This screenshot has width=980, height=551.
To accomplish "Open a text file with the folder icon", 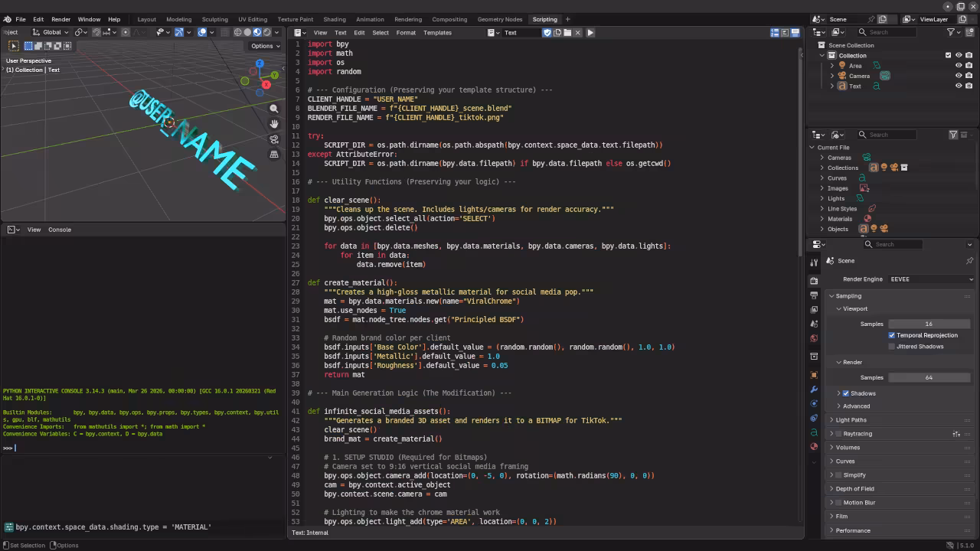I will pos(567,32).
